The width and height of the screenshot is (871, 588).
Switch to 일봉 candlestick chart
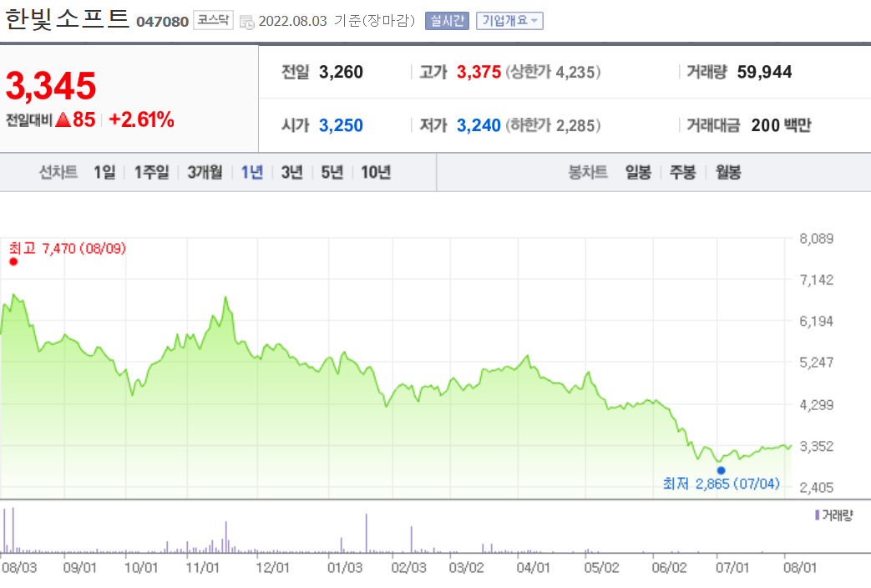click(x=638, y=172)
